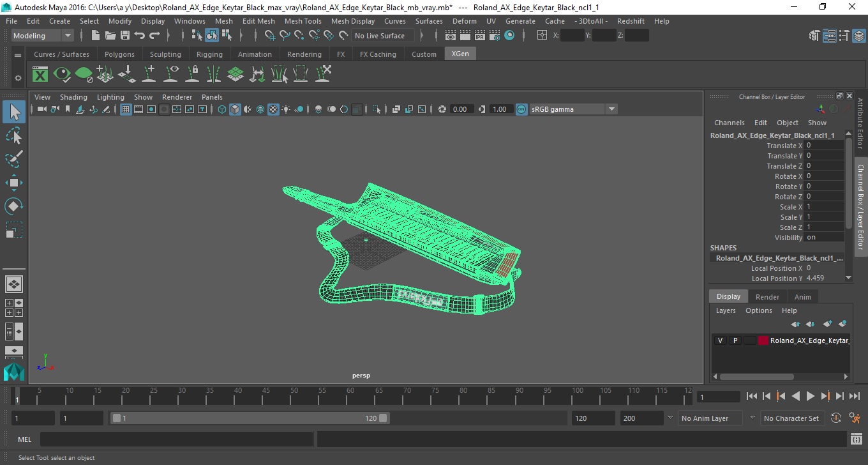Activate the Rotate tool in toolbox
The image size is (868, 465).
(x=14, y=206)
